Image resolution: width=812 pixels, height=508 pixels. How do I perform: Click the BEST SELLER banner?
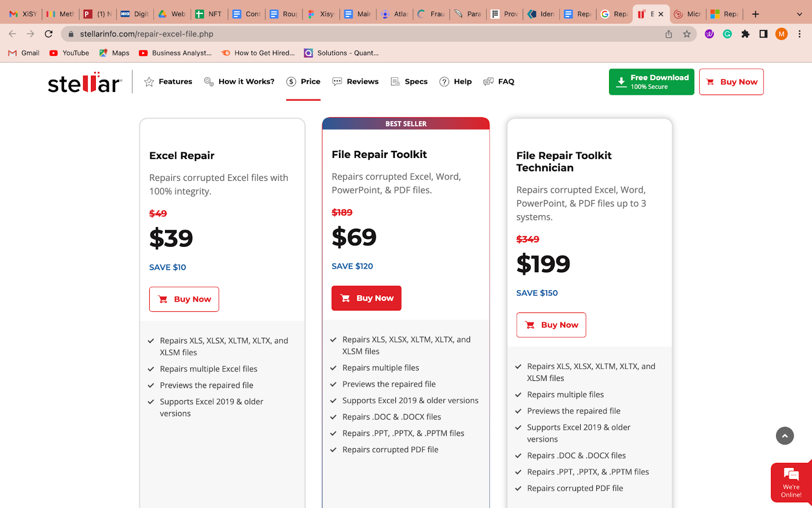pos(406,123)
